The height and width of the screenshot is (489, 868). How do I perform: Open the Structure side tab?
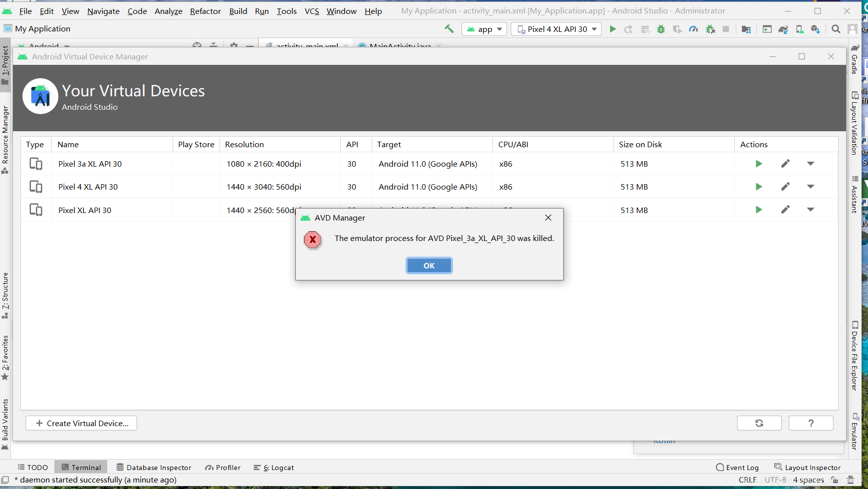(5, 295)
